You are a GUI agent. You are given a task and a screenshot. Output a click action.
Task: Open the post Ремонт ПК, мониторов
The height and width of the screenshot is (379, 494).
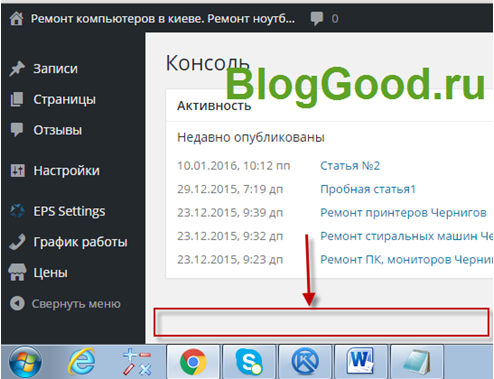[x=406, y=259]
